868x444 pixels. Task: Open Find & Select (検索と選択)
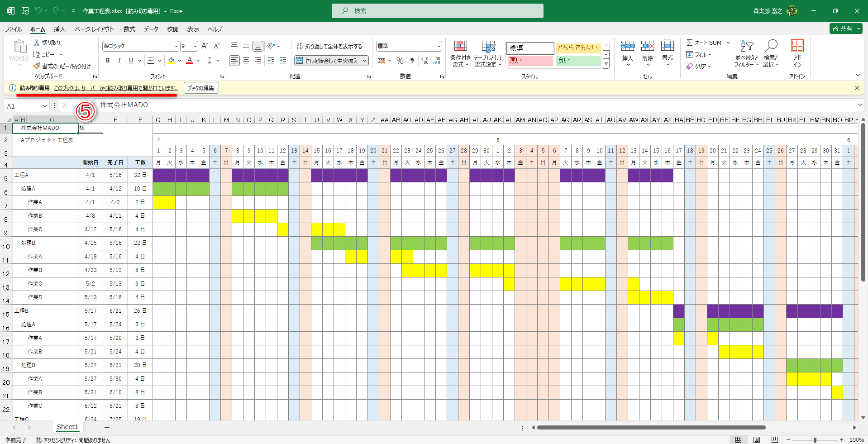pyautogui.click(x=771, y=54)
